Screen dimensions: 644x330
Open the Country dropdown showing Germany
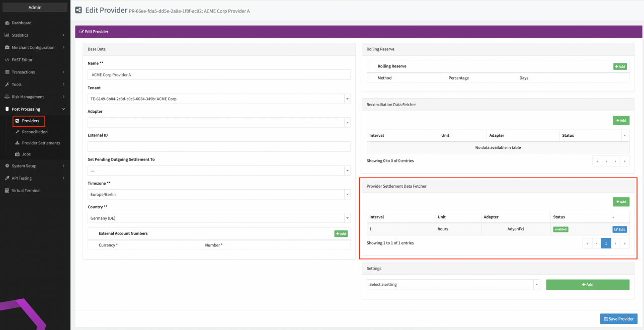pos(219,218)
